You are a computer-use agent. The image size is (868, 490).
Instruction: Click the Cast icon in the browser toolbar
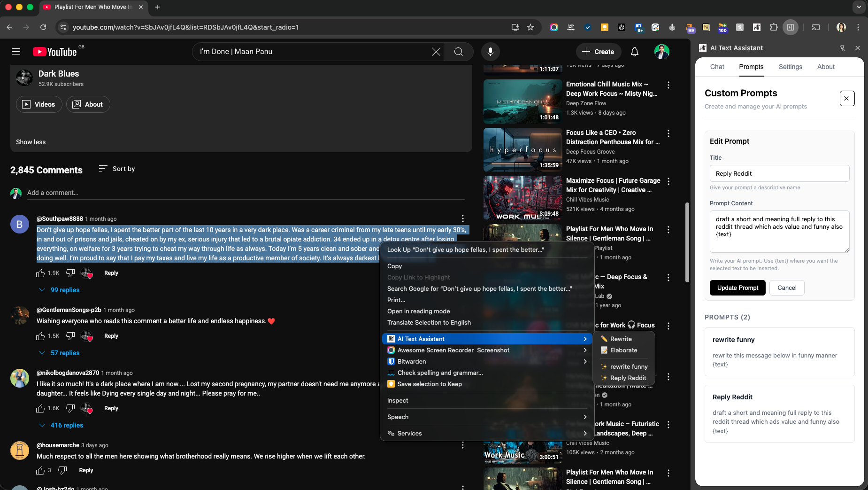(815, 27)
